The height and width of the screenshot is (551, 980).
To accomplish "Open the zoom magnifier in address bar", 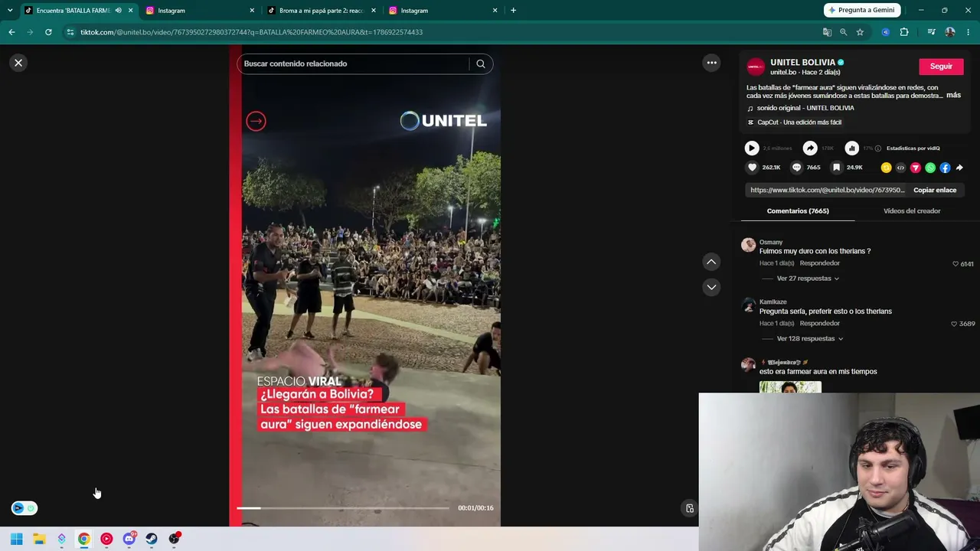I will coord(843,32).
